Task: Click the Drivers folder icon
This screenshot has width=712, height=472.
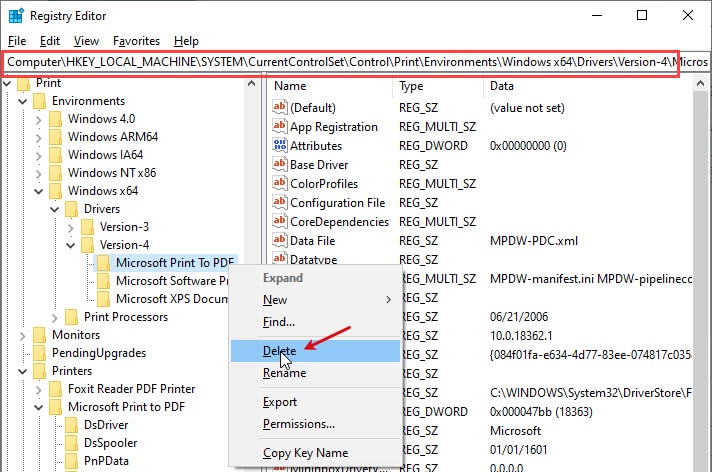Action: click(71, 209)
